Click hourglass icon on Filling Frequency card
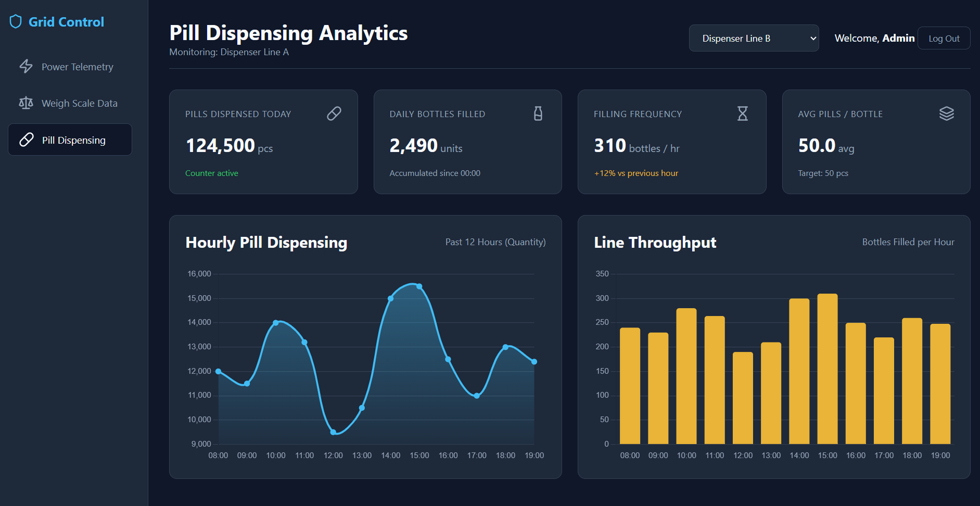 pyautogui.click(x=743, y=113)
